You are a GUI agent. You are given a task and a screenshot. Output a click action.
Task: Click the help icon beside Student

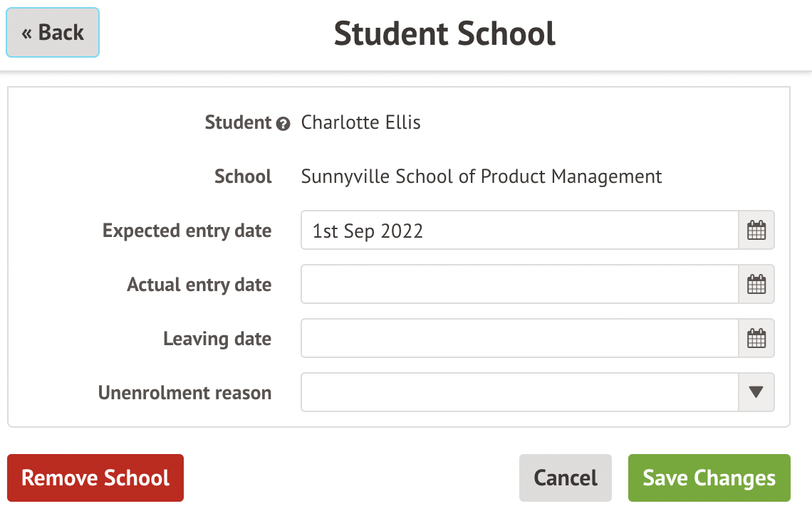283,124
